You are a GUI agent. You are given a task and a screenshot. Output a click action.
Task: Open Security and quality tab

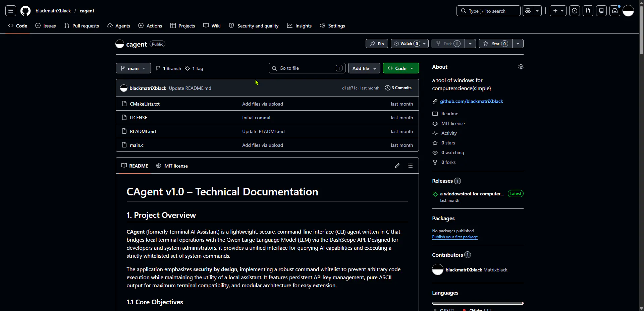tap(254, 26)
